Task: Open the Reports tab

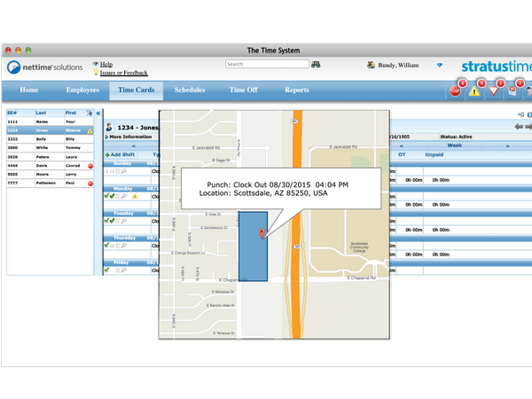Action: (297, 90)
